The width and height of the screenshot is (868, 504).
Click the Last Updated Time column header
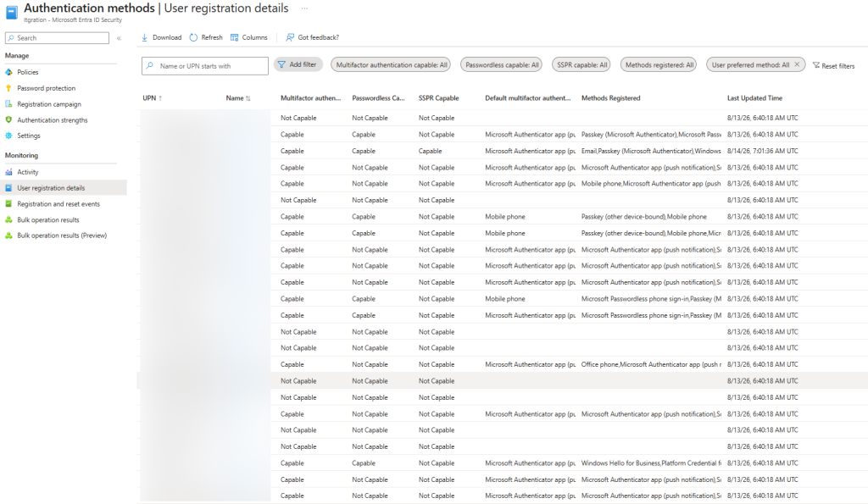pos(754,98)
